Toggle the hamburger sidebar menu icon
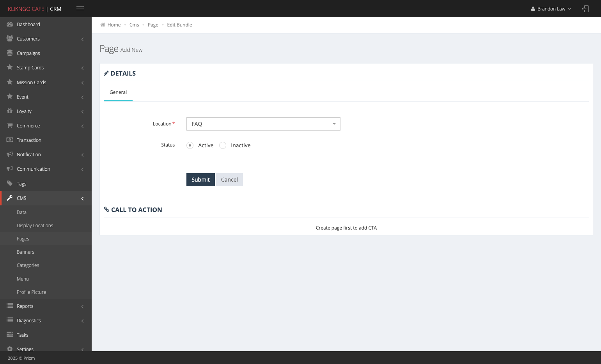601x364 pixels. coord(80,9)
